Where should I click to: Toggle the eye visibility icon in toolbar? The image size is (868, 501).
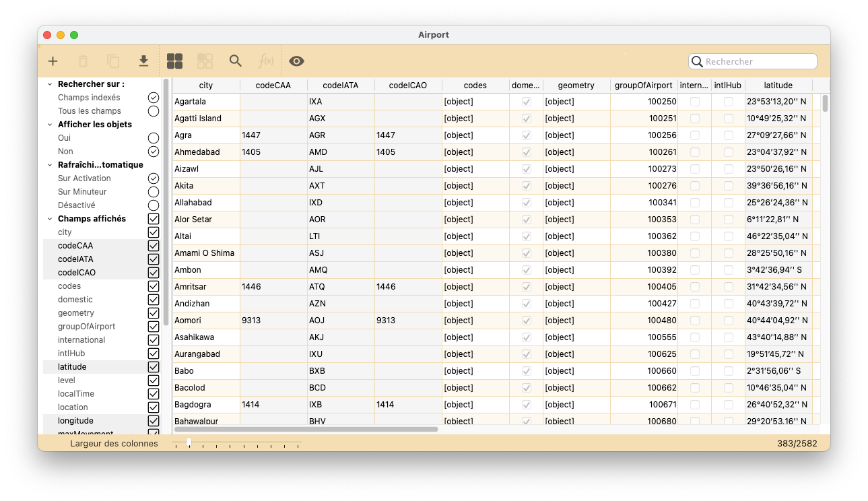[x=296, y=61]
